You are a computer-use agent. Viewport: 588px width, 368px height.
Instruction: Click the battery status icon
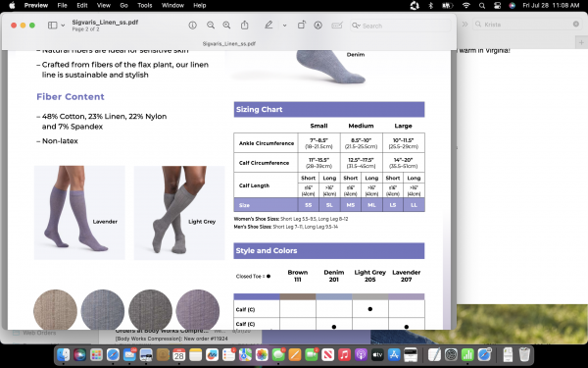click(x=448, y=5)
